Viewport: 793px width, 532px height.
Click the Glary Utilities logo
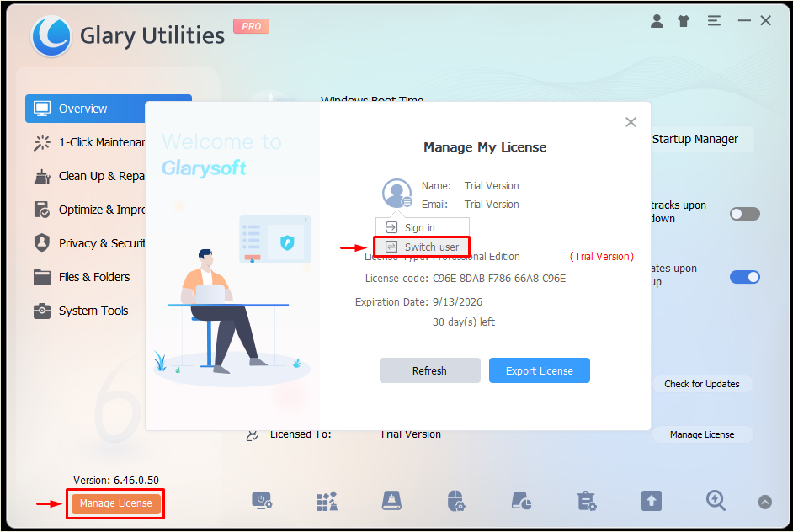pyautogui.click(x=51, y=36)
